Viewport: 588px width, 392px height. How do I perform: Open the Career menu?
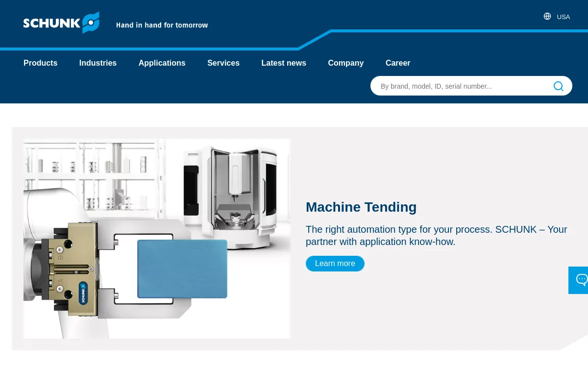pos(398,63)
